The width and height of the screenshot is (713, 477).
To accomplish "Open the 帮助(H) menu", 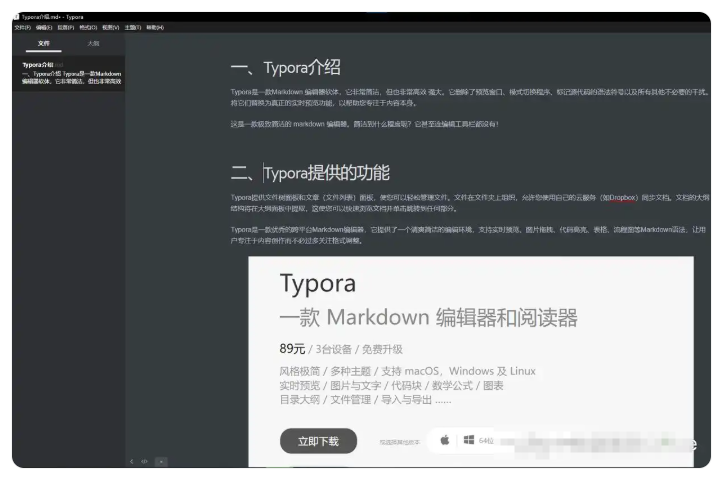I will tap(155, 28).
